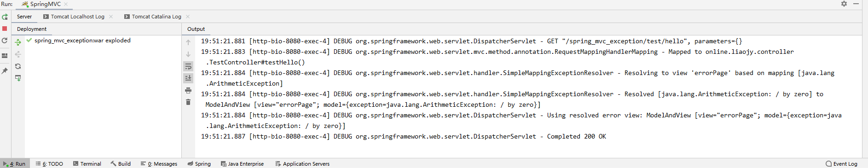The width and height of the screenshot is (868, 168).
Task: Click the Refresh deployment status icon
Action: 18,66
